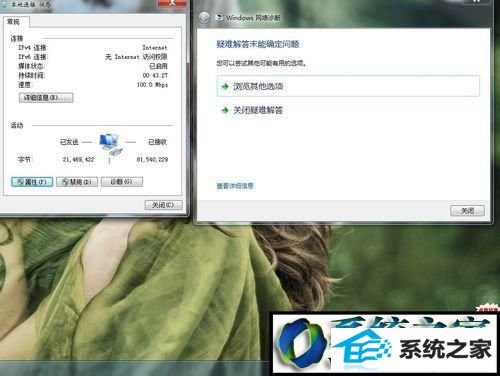Click the back arrow in network diagnostics
The width and height of the screenshot is (500, 376).
(204, 17)
